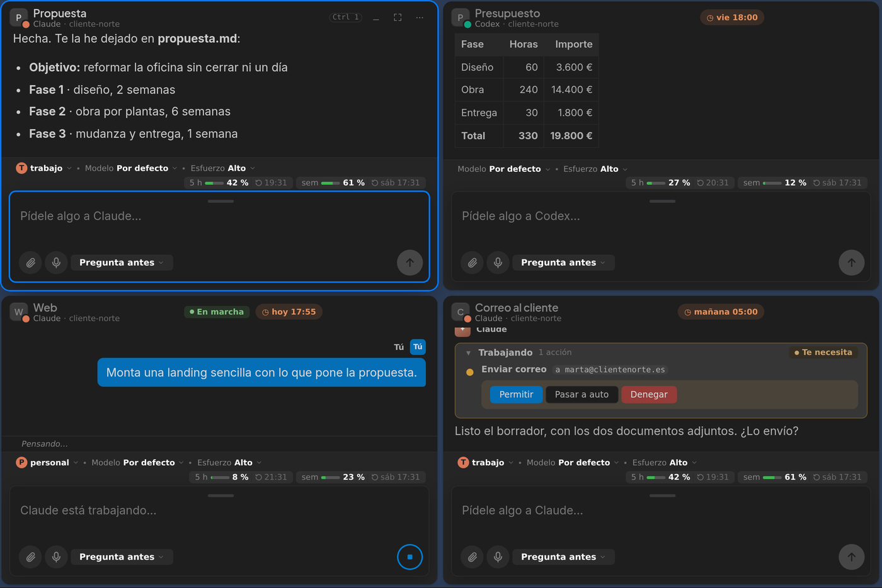
Task: Attach a file in the Correo al cliente panel
Action: [472, 557]
